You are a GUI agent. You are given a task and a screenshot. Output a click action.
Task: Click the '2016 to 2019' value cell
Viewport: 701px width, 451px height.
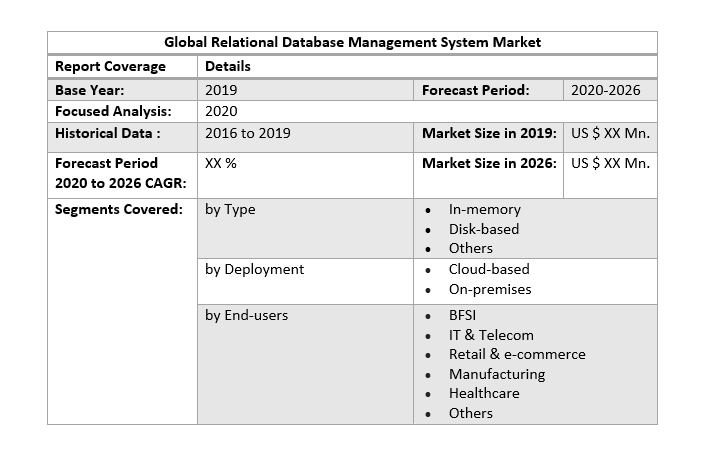click(x=247, y=133)
